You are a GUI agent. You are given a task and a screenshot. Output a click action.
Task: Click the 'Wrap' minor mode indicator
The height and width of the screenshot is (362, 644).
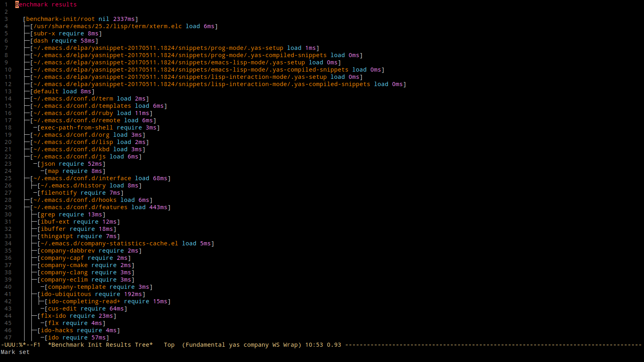coord(290,345)
